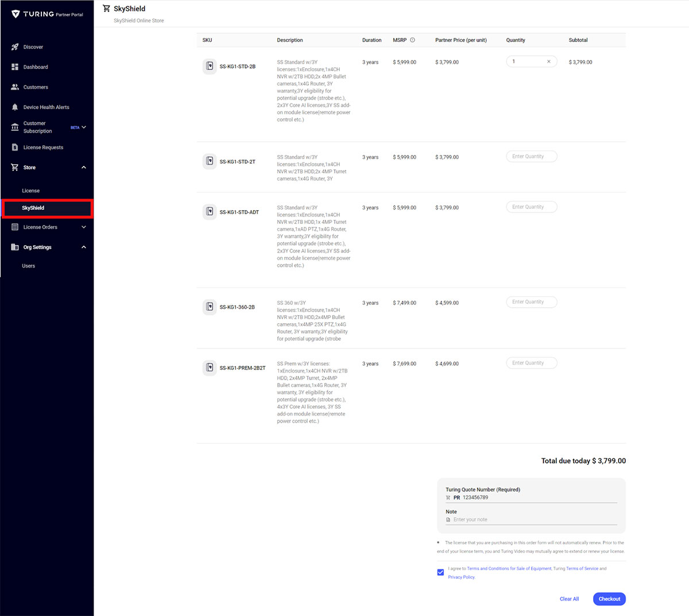Screen dimensions: 689x616
Task: Click the SS-KG1-PREM-2B2T product icon
Action: (x=210, y=367)
